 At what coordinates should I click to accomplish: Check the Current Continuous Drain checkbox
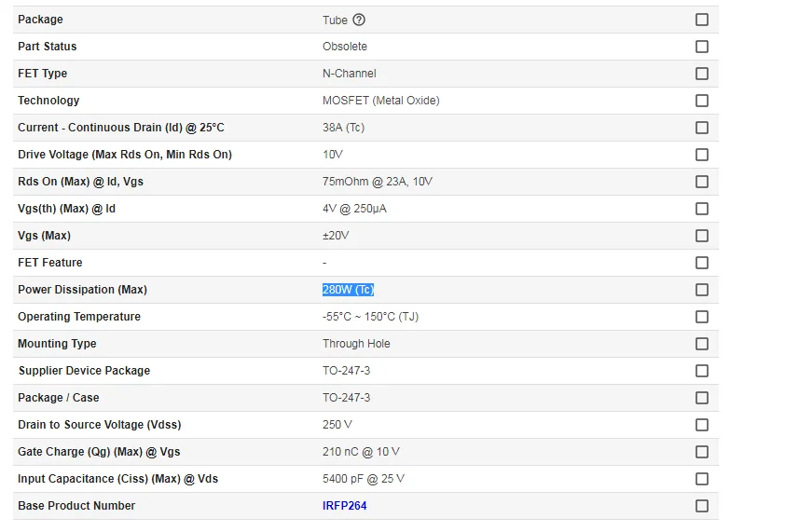702,128
